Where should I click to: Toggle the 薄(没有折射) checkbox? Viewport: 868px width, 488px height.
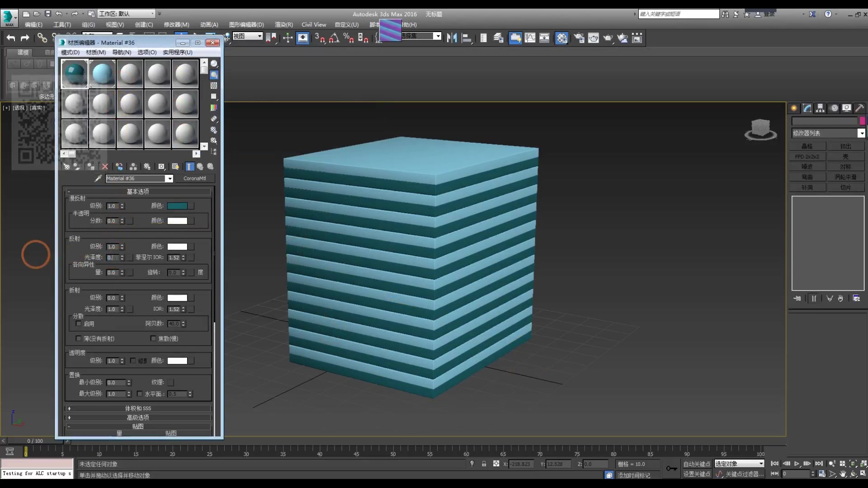79,338
